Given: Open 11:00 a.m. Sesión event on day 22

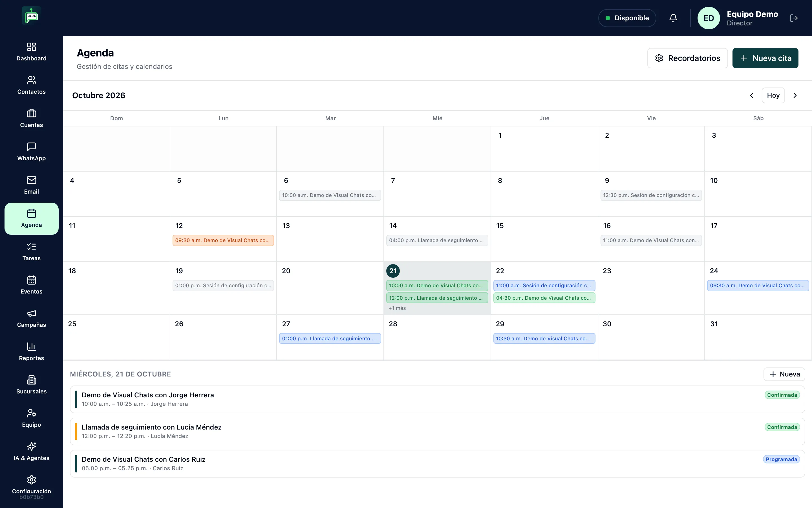Looking at the screenshot, I should pyautogui.click(x=544, y=286).
